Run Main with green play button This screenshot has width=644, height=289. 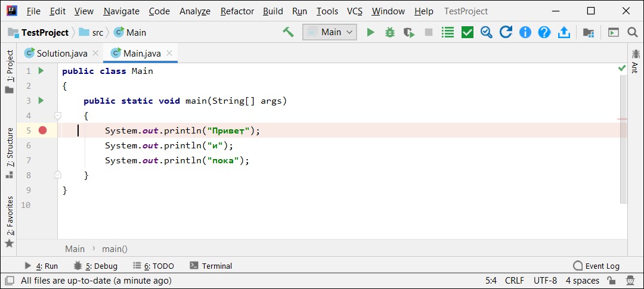coord(371,32)
